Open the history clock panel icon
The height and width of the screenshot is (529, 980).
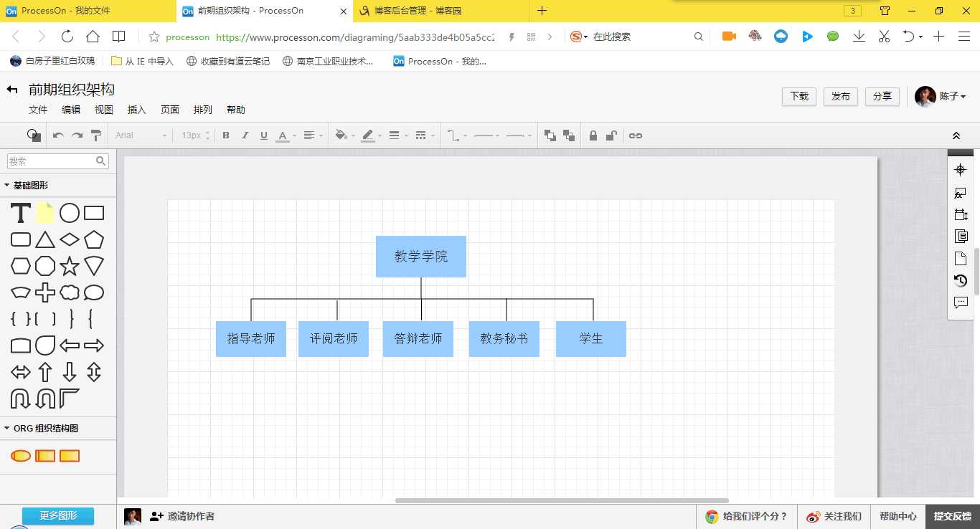tap(961, 280)
